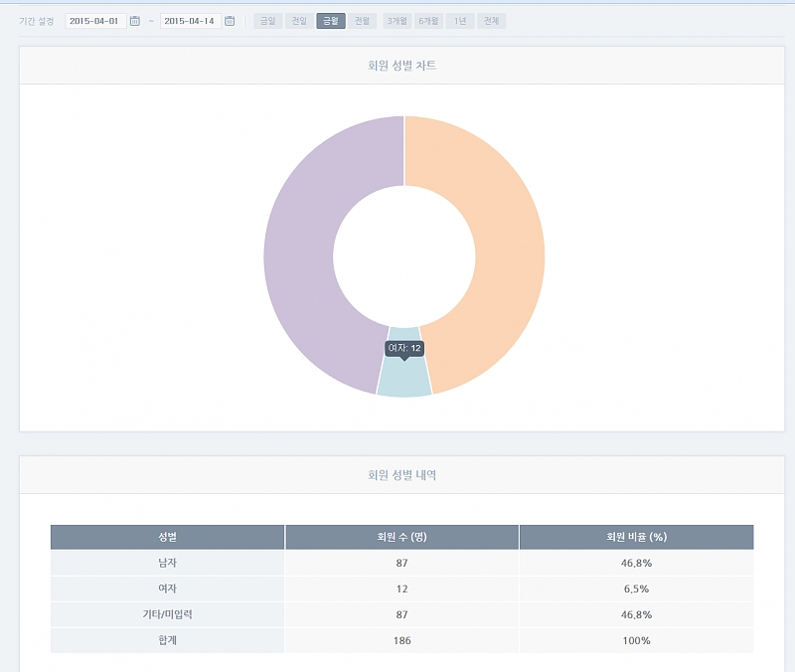Select the 금일 (today) period button
795x672 pixels.
tap(267, 21)
